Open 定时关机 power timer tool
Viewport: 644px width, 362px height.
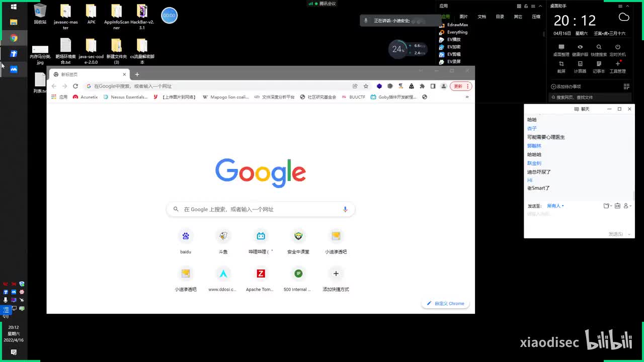tap(618, 50)
